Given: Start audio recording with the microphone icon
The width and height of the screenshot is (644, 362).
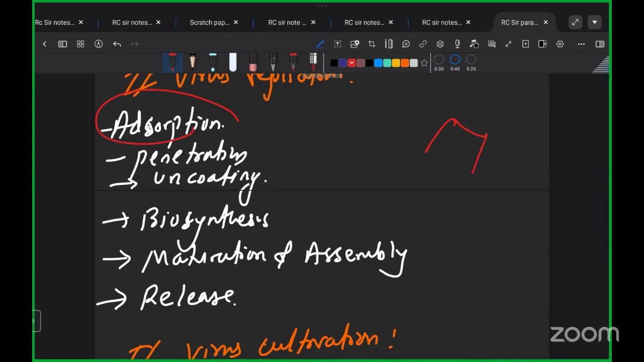Looking at the screenshot, I should point(457,44).
